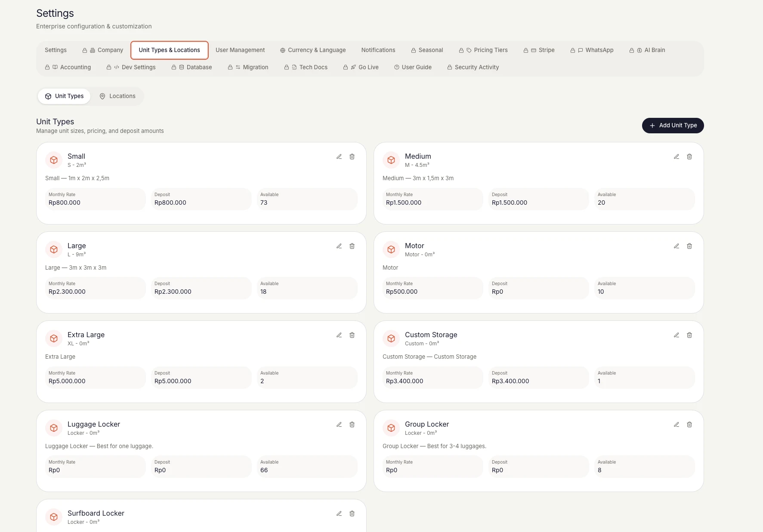763x532 pixels.
Task: Click the Luggage Locker box icon
Action: tap(54, 428)
